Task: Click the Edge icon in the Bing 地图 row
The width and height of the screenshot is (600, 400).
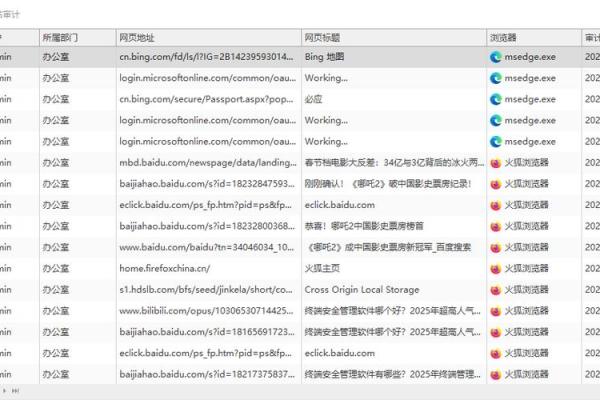Action: point(496,57)
